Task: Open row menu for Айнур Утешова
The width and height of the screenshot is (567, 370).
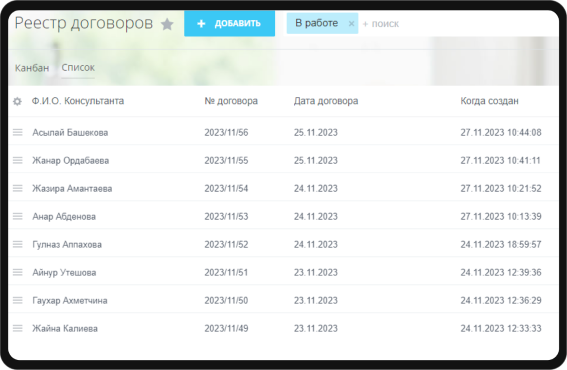Action: pos(18,272)
